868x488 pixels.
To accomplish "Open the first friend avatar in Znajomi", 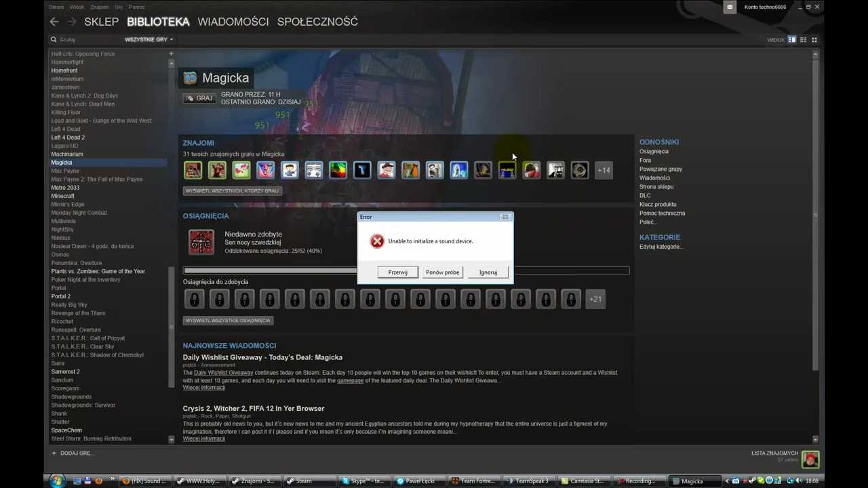I will coord(193,170).
